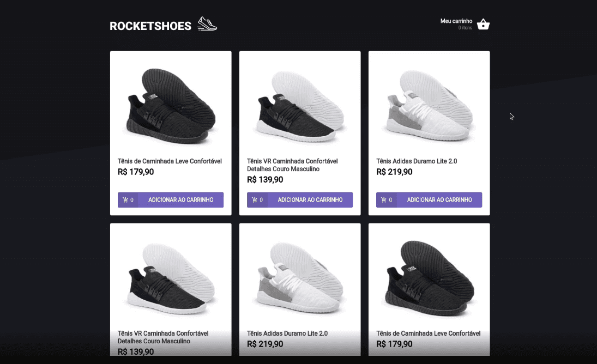597x364 pixels.
Task: Click cart icon on Adidas Duramo button
Action: (384, 200)
